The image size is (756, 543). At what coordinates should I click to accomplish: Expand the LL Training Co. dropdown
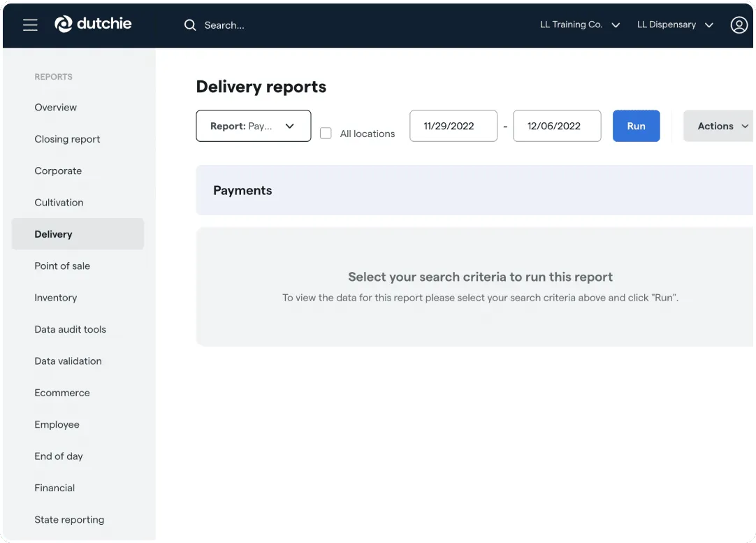[x=579, y=24]
